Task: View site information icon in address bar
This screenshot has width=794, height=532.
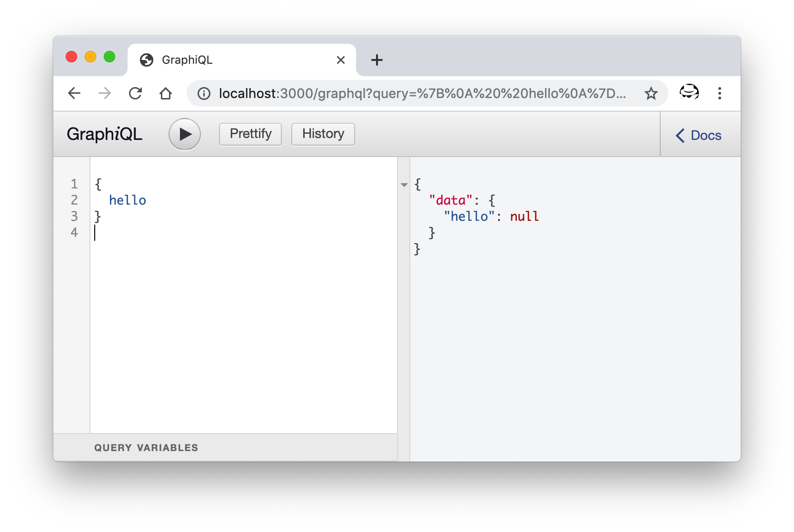Action: pyautogui.click(x=204, y=94)
